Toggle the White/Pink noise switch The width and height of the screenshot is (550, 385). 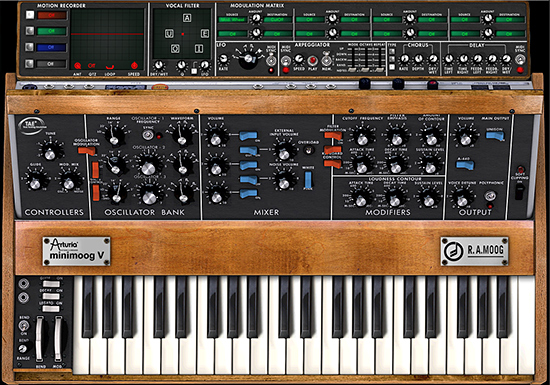(308, 180)
